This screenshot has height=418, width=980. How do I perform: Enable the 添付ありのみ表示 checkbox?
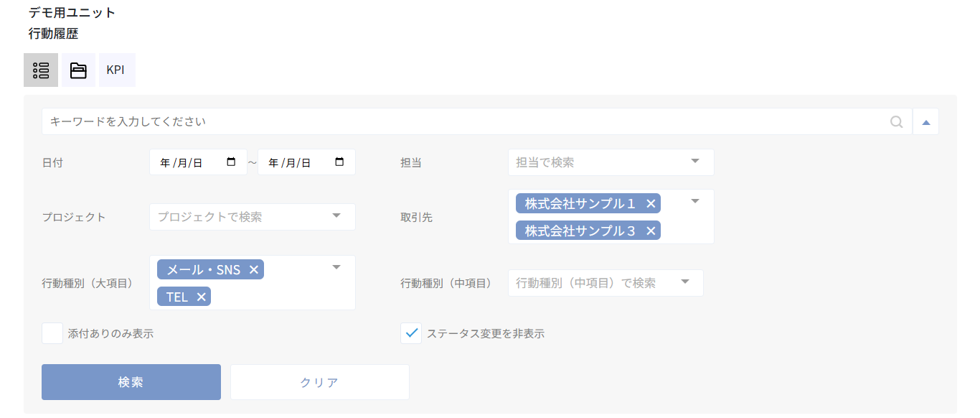point(52,333)
